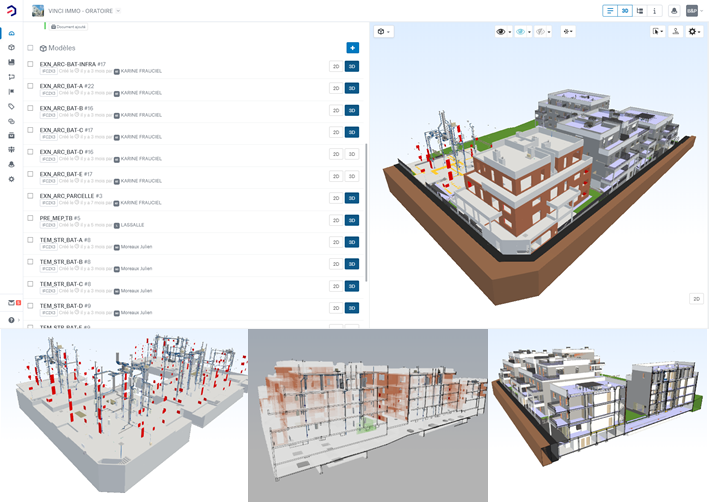The image size is (709, 504).
Task: Click the printer icon in top bar
Action: coord(674,11)
